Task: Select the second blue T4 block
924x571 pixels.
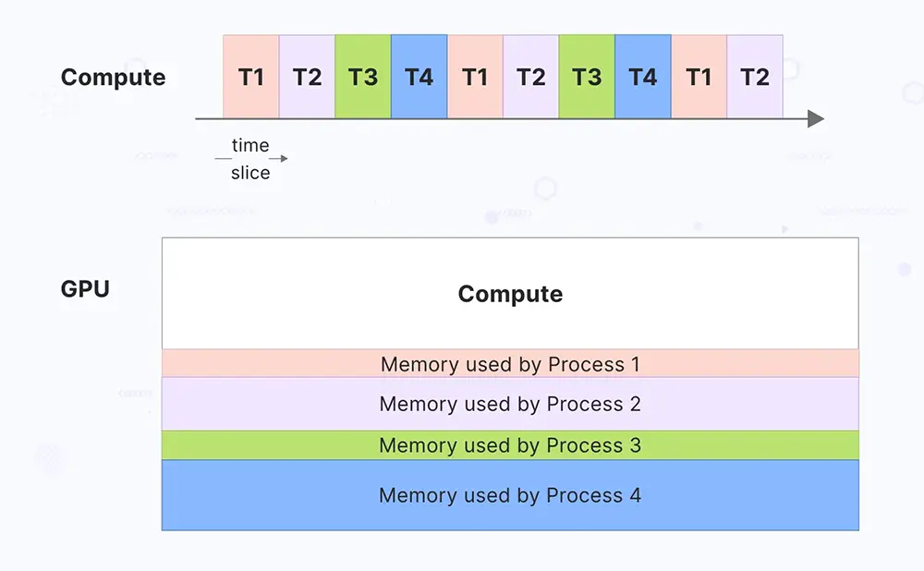Action: pyautogui.click(x=643, y=77)
